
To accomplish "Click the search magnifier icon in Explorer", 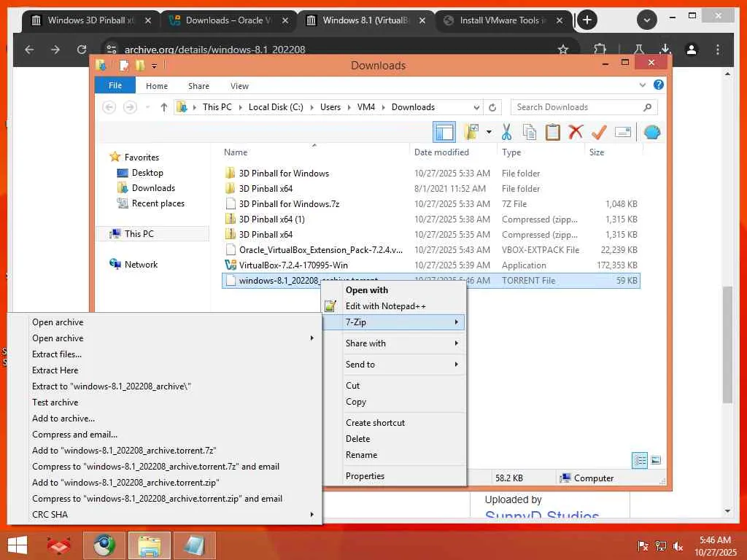I will pos(647,107).
